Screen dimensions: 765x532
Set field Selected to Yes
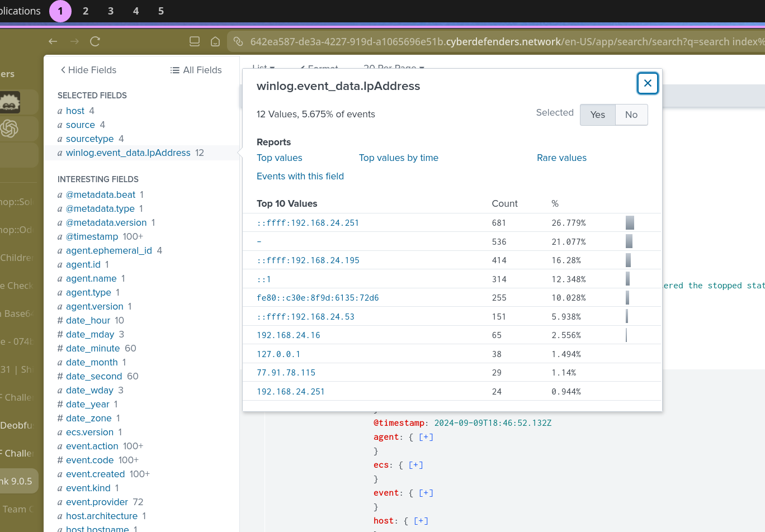point(597,115)
